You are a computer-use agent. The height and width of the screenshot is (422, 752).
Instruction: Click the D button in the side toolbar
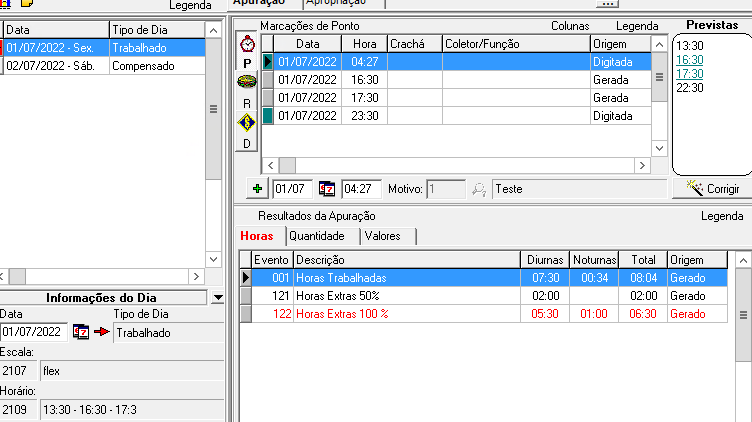pyautogui.click(x=247, y=143)
